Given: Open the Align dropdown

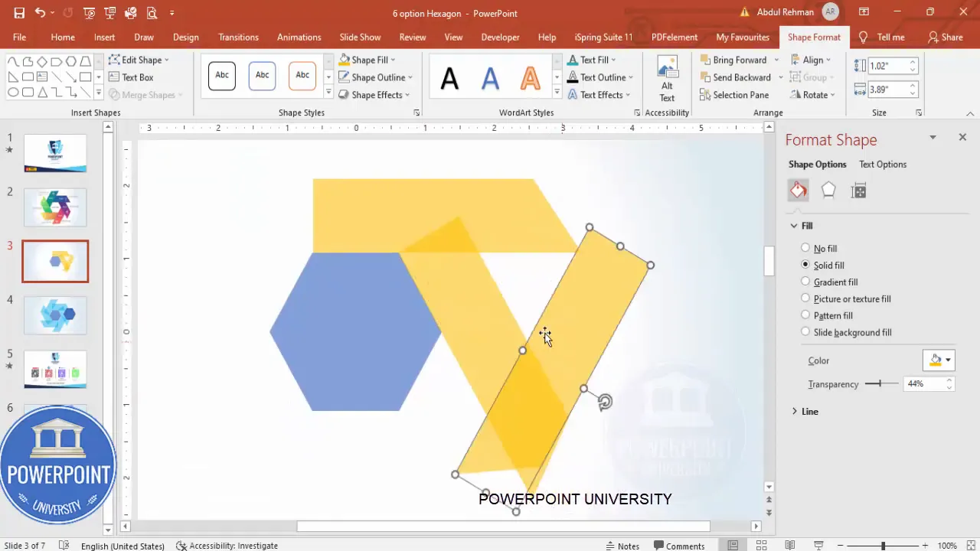Looking at the screenshot, I should (x=812, y=60).
